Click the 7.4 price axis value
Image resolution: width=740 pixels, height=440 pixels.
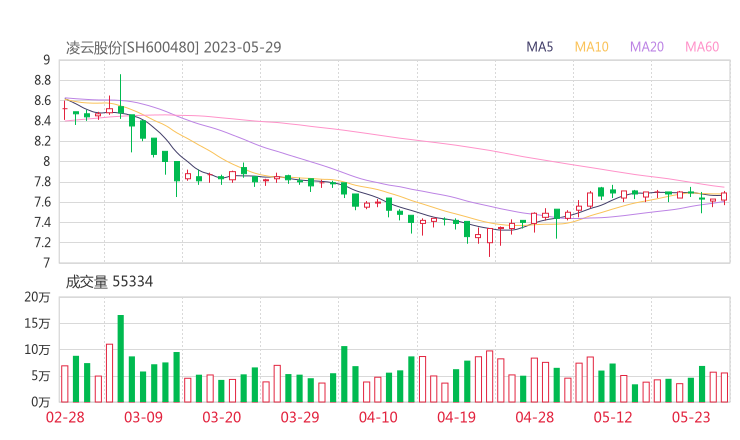point(42,222)
